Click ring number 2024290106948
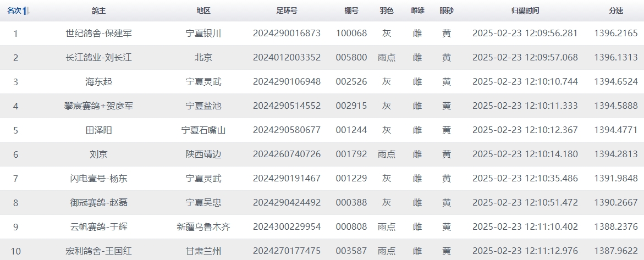 [x=287, y=82]
